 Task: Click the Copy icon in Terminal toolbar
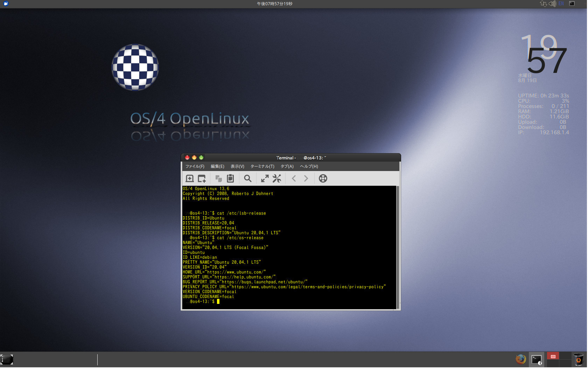219,179
